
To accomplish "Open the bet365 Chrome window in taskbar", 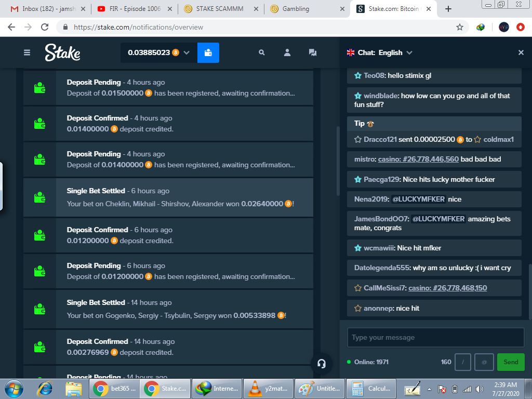I will 114,389.
